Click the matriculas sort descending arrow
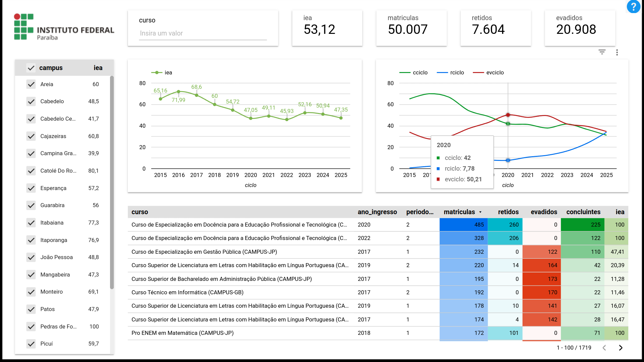 tap(480, 212)
